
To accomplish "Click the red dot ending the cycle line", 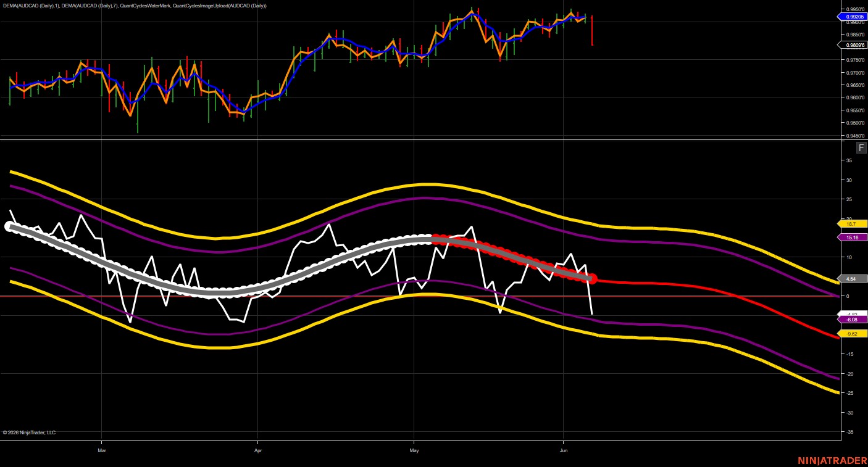I will pyautogui.click(x=591, y=279).
